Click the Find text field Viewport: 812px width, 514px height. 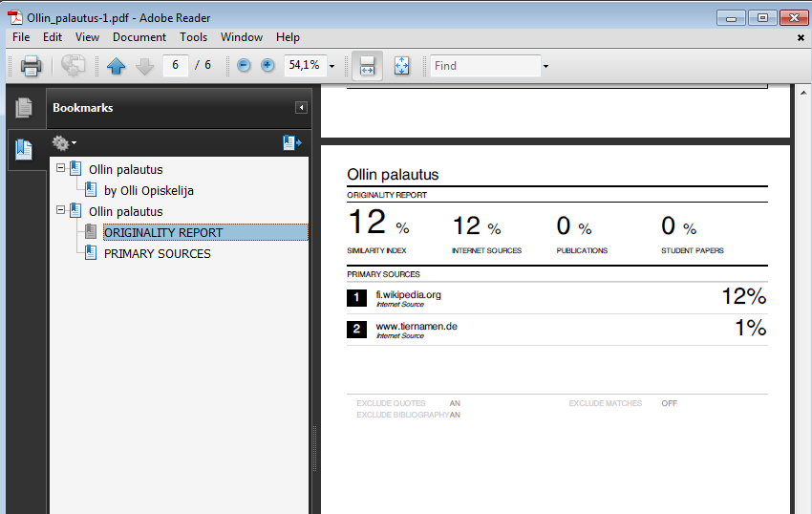[x=485, y=66]
